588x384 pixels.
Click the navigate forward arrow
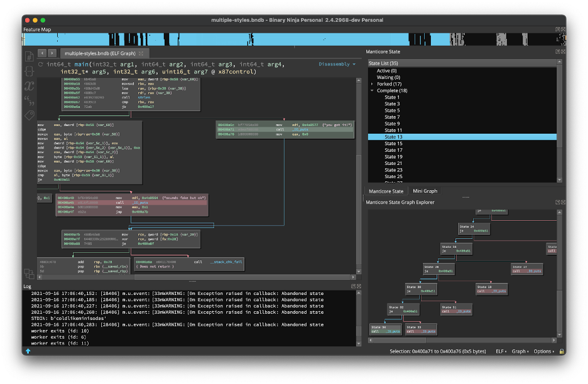click(x=52, y=53)
